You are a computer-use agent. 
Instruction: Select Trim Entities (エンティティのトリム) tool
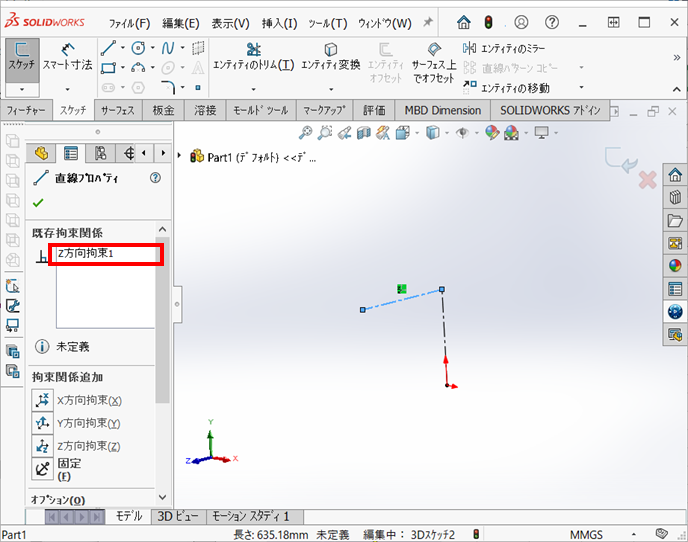coord(253,56)
